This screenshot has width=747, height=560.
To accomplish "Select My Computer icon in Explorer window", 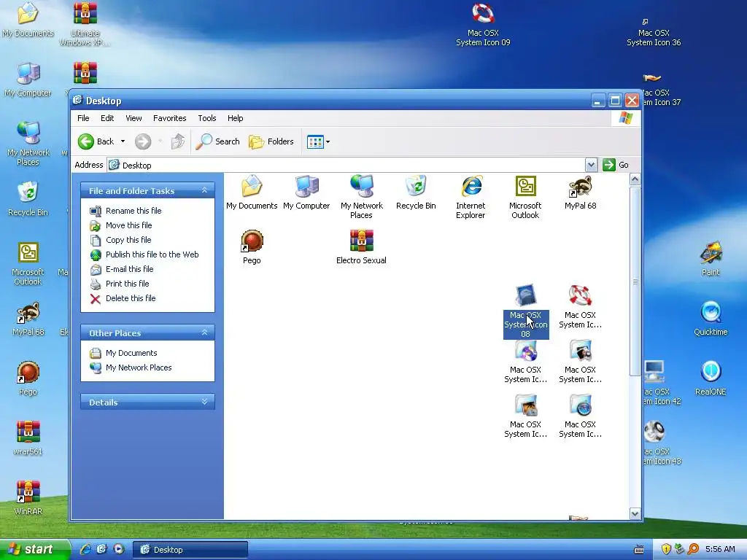I will (306, 192).
